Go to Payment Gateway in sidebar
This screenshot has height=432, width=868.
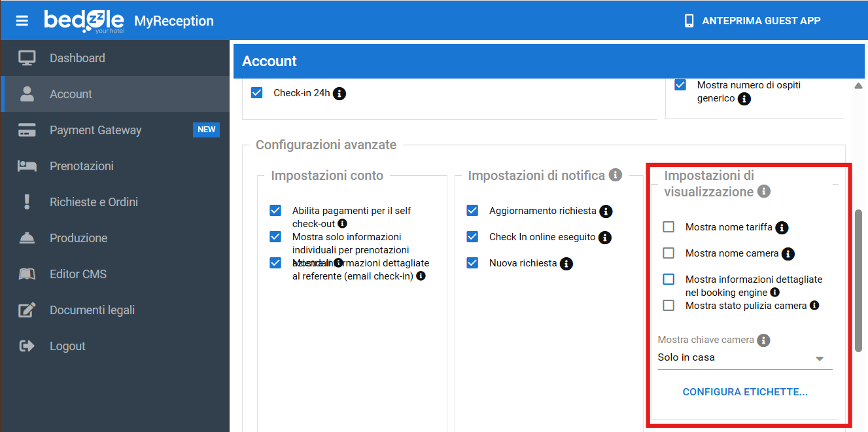click(x=95, y=130)
